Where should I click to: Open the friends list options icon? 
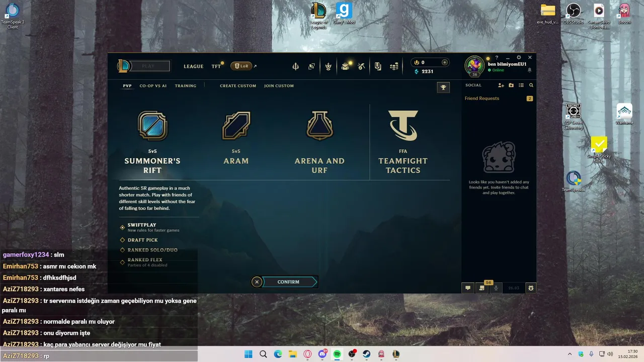521,85
